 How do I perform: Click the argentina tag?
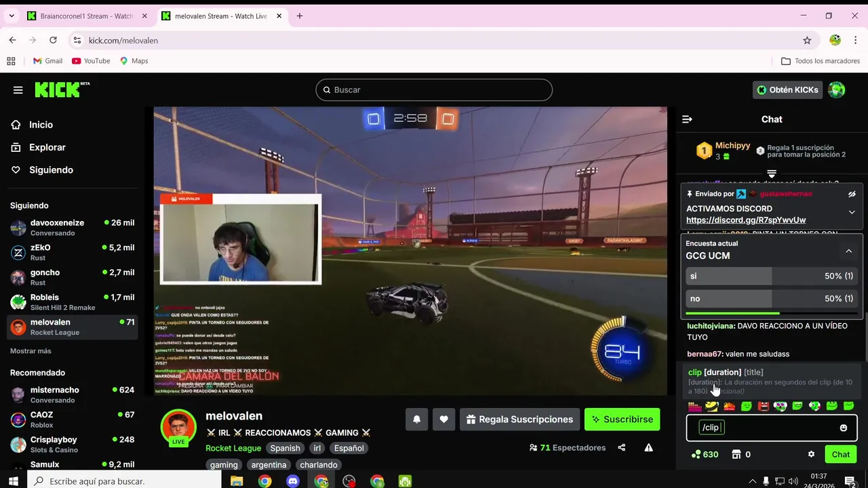pyautogui.click(x=269, y=465)
